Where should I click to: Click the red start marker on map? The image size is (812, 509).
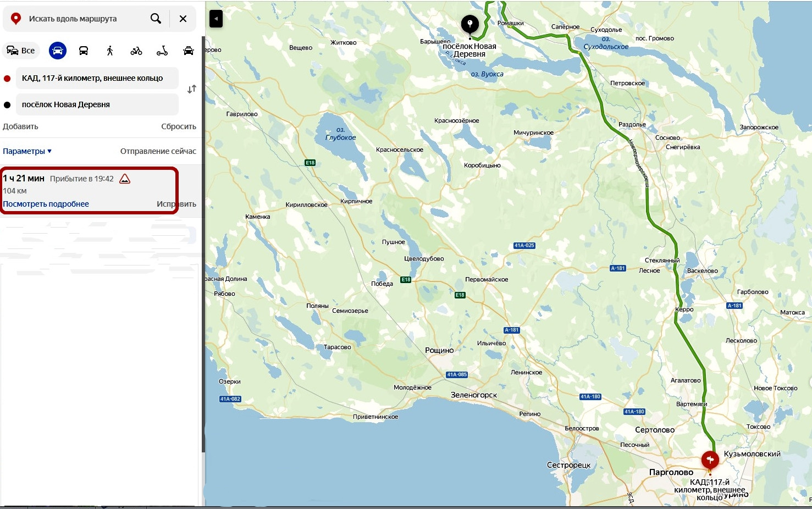[x=710, y=460]
